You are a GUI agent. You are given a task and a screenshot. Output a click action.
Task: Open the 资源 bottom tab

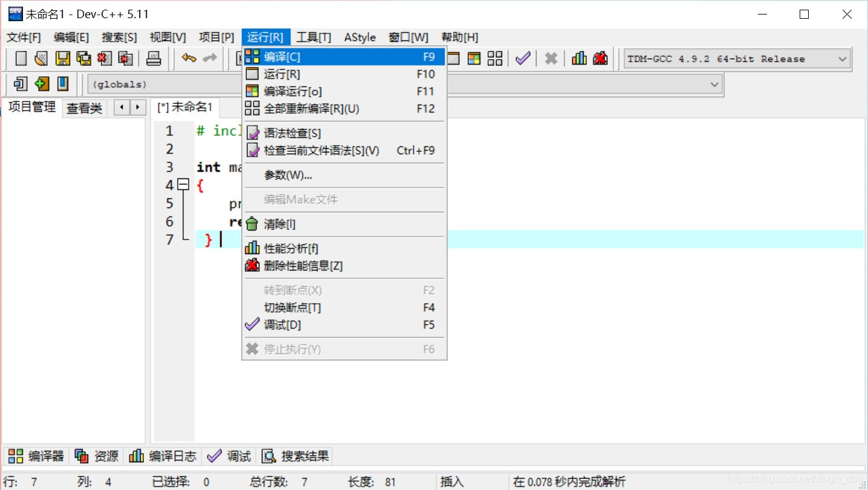(x=97, y=456)
